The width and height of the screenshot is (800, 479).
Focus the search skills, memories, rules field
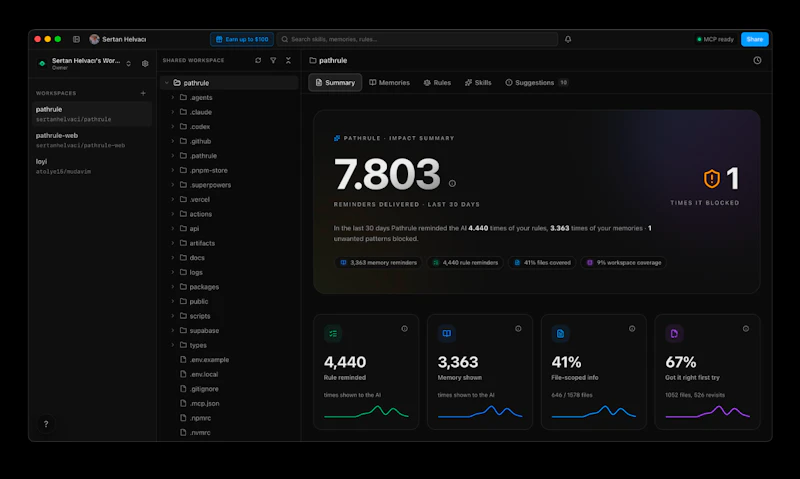tap(417, 39)
